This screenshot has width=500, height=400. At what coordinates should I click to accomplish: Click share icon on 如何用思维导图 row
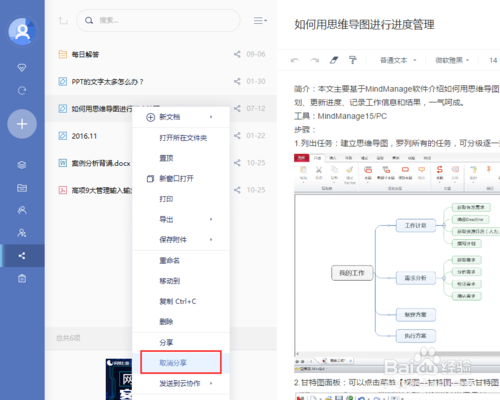(x=237, y=108)
